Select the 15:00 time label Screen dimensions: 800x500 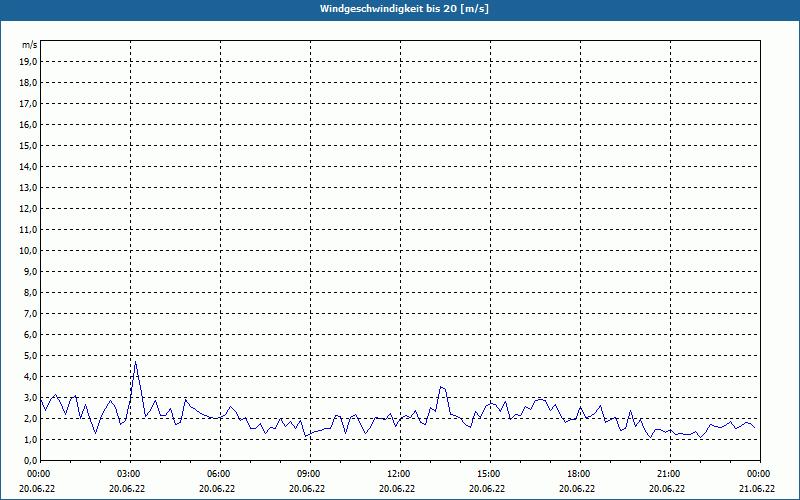tap(490, 474)
